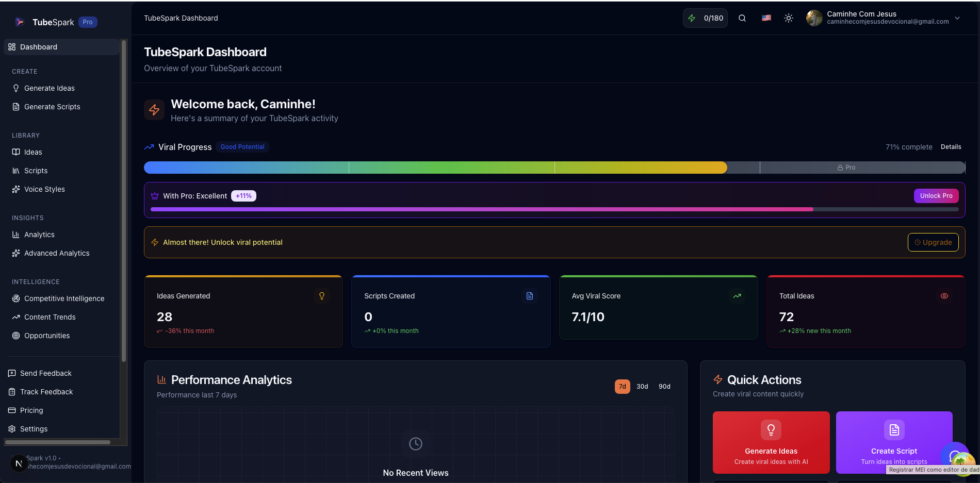Click the clock icon above No Recent Views
980x483 pixels.
[416, 443]
